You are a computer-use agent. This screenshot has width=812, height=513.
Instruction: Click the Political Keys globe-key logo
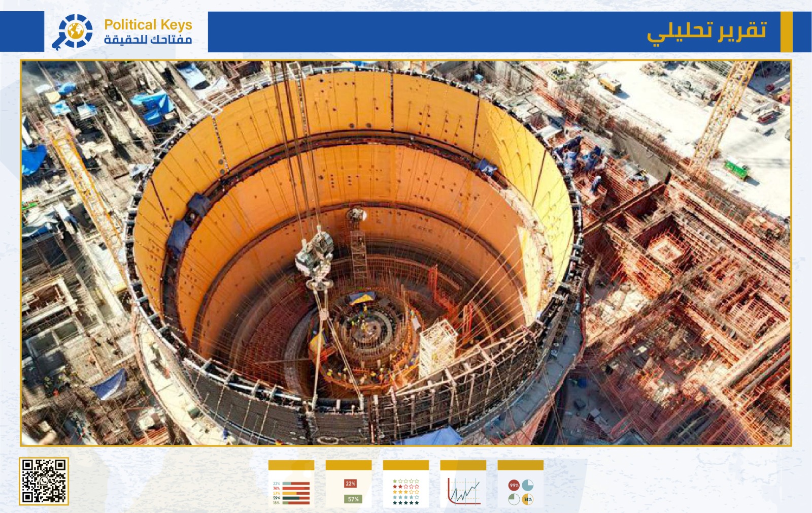click(73, 31)
